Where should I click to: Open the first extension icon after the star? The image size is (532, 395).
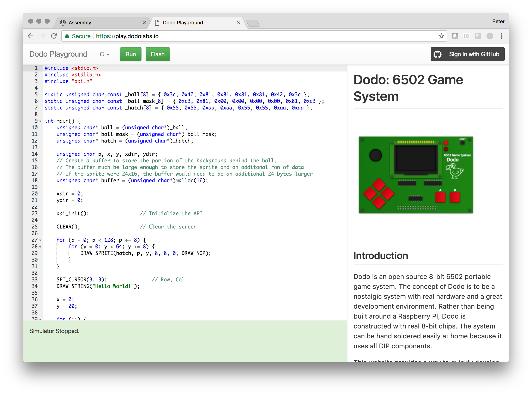[455, 36]
